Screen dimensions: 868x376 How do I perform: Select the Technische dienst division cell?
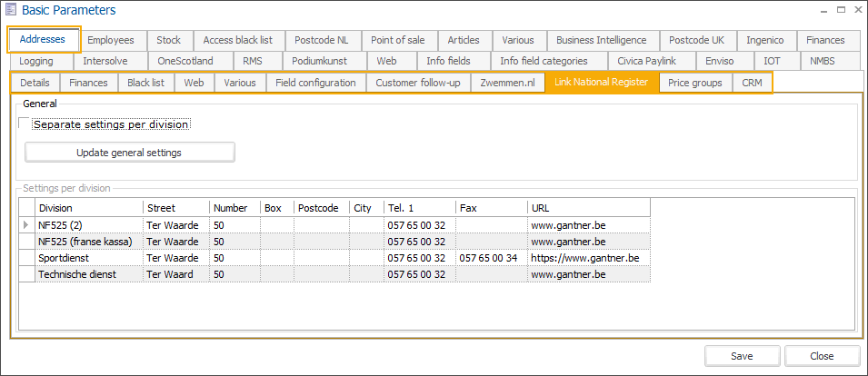tap(89, 274)
